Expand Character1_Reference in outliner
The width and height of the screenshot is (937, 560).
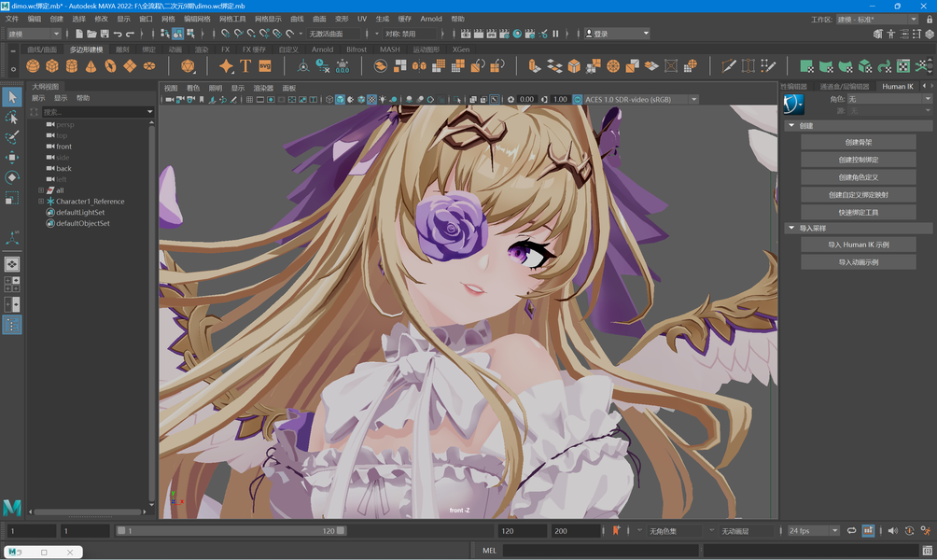pos(41,202)
